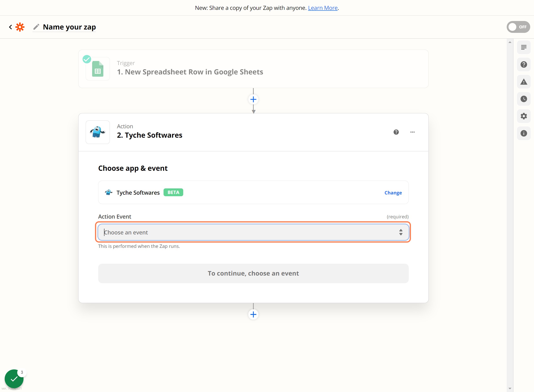Open the warnings triangle sidebar icon

tap(523, 82)
